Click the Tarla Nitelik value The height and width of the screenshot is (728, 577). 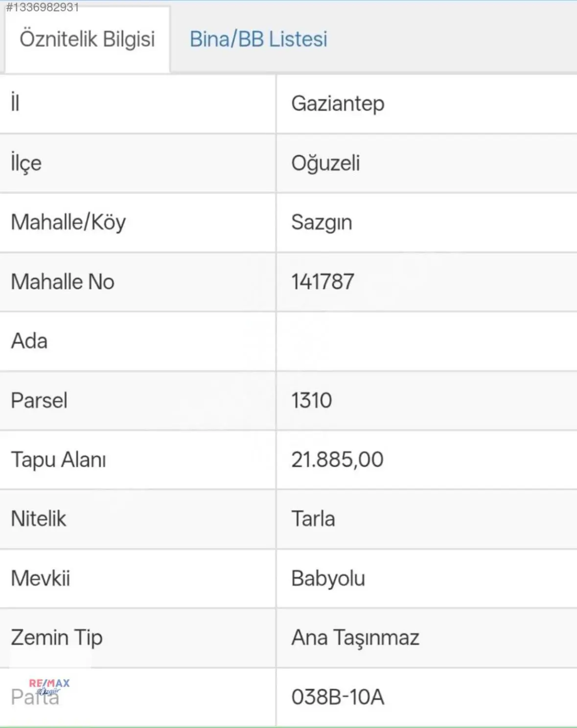(313, 519)
